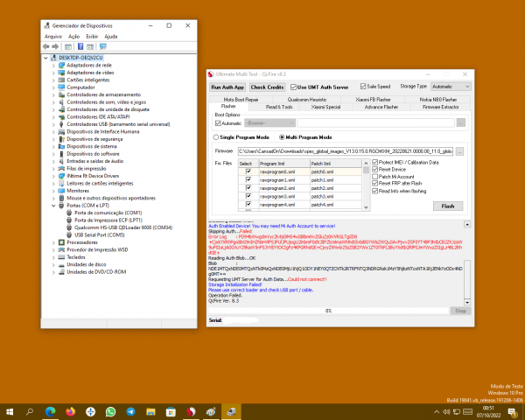Screen dimensions: 525x420
Task: Expand Monitores node
Action: click(x=53, y=191)
